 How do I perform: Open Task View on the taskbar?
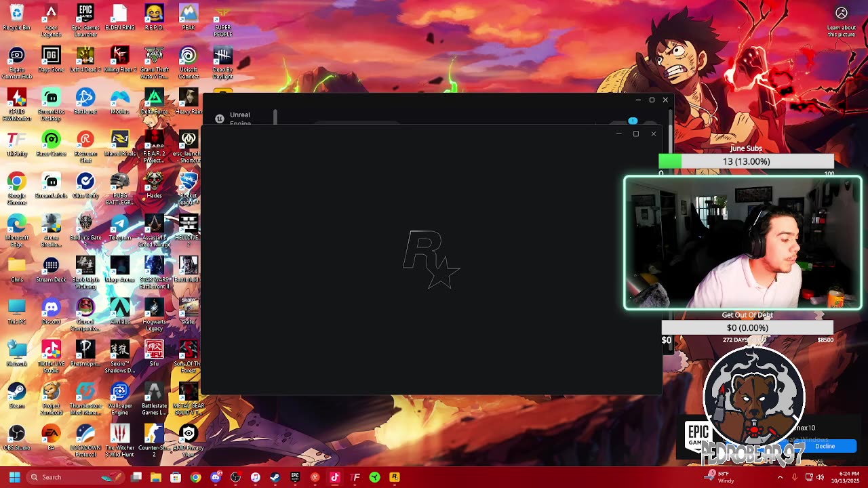[136, 477]
